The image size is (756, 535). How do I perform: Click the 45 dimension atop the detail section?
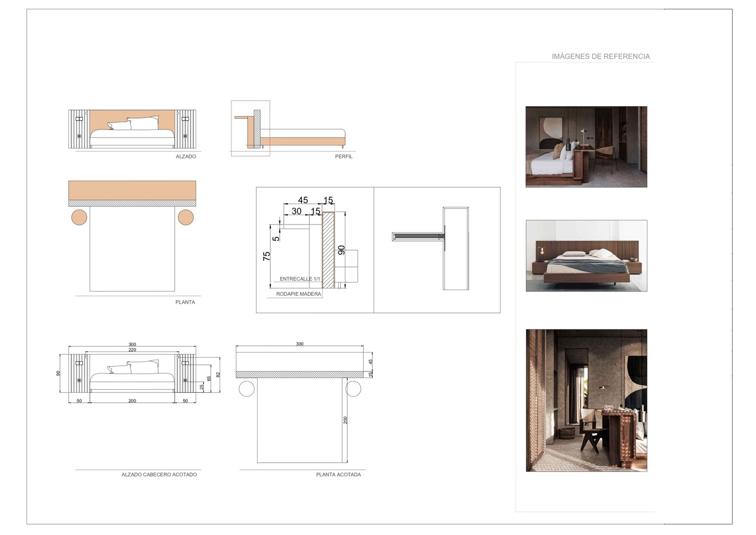click(x=303, y=200)
